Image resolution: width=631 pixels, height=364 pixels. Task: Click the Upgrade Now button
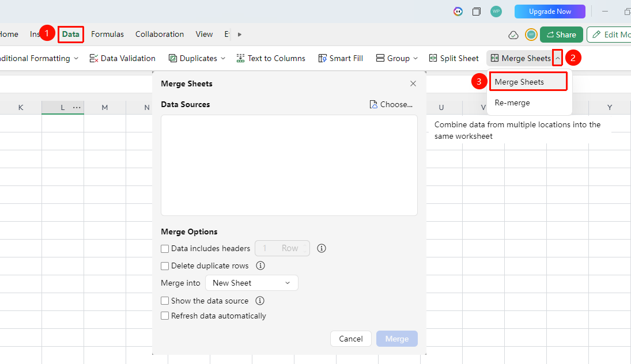[x=550, y=12]
